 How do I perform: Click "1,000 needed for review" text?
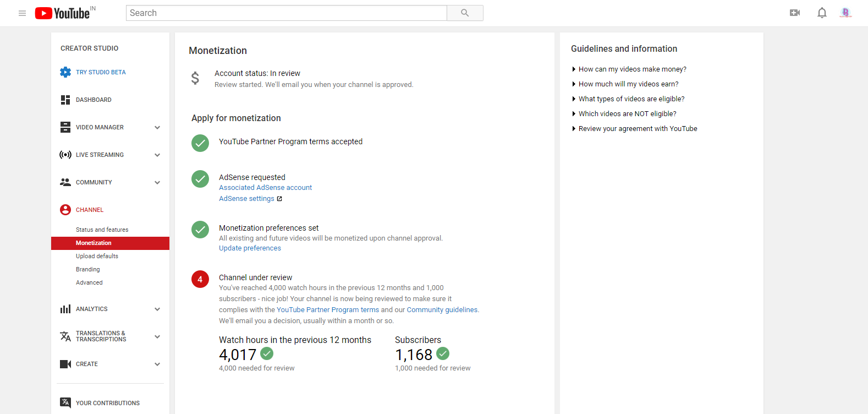tap(432, 368)
